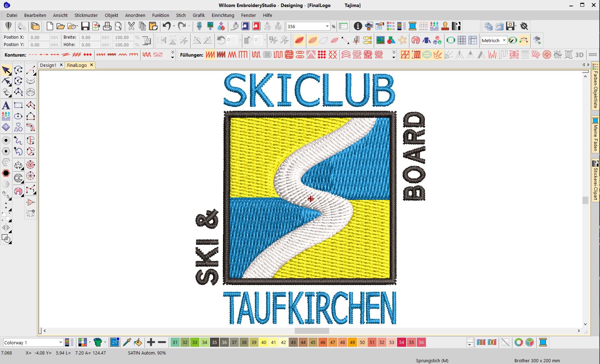
Task: Close the FinalLogo tab
Action: tap(91, 65)
